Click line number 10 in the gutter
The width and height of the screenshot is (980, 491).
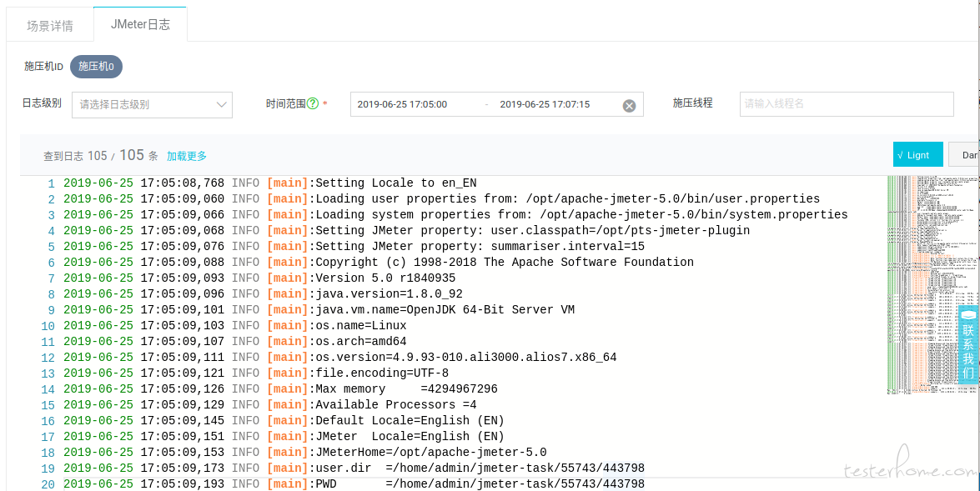48,326
